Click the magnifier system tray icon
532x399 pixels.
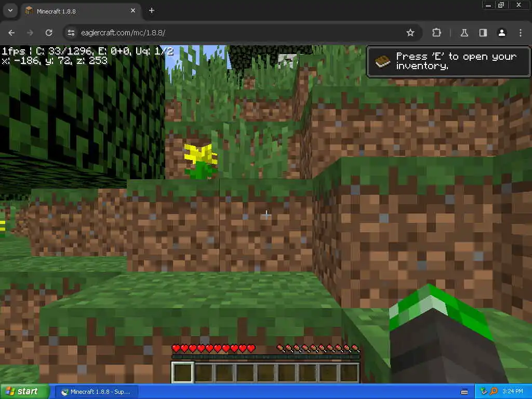pyautogui.click(x=494, y=392)
